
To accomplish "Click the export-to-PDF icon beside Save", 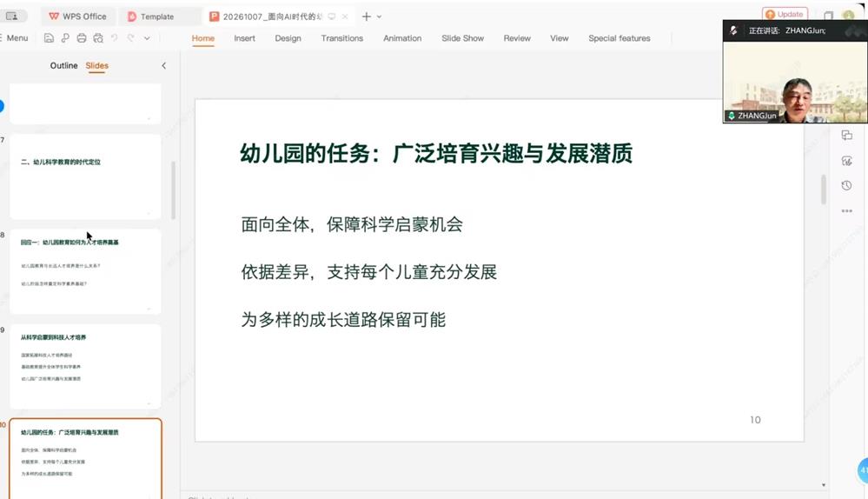I will point(65,38).
